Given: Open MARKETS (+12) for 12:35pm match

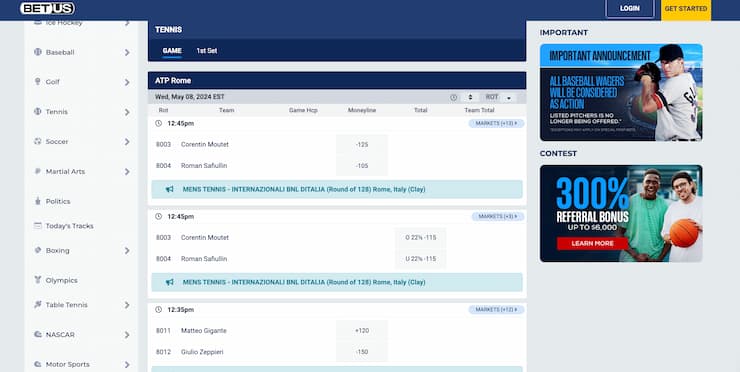Looking at the screenshot, I should 496,310.
